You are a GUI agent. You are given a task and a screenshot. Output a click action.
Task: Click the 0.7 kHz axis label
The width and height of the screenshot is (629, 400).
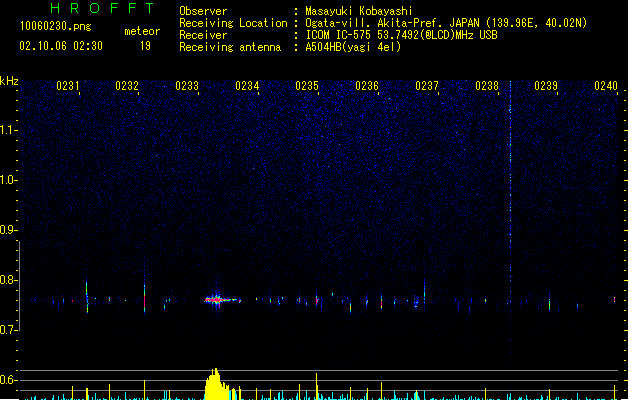[x=9, y=330]
